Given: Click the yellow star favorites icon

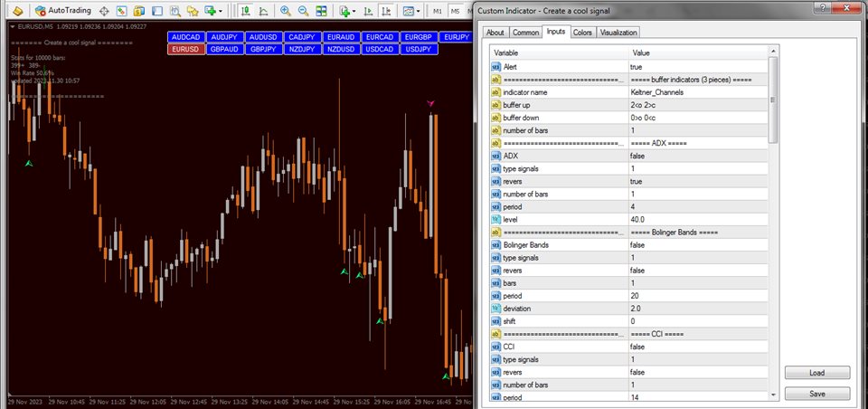Looking at the screenshot, I should [x=192, y=11].
